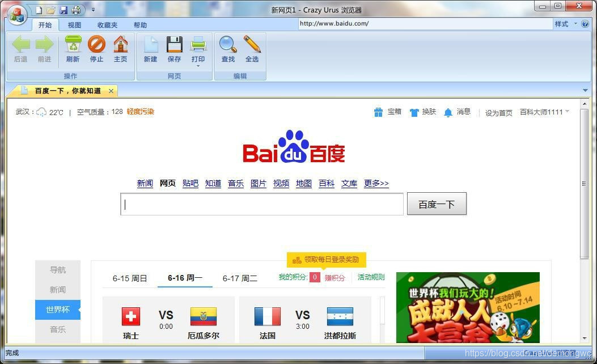Open help via blue question icon
This screenshot has width=597, height=364.
(x=585, y=24)
